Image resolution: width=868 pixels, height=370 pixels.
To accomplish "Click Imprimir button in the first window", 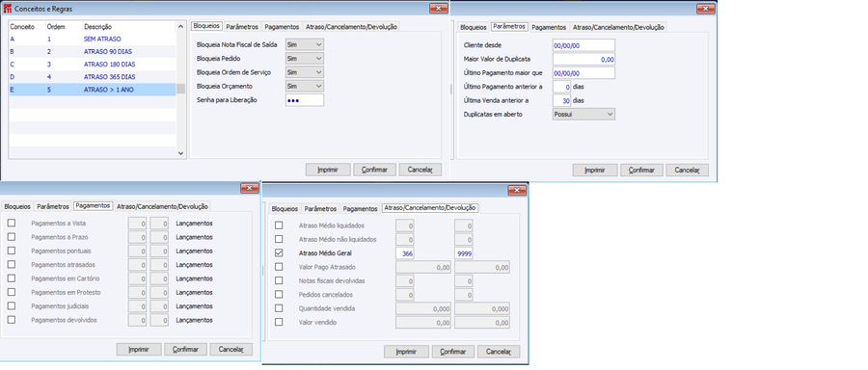I will point(328,170).
